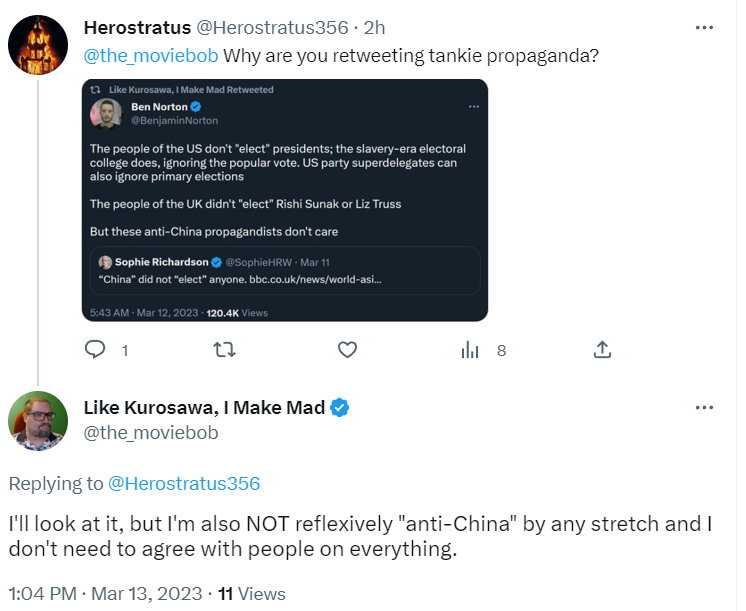Open embedded Ben Norton tweet's more options
This screenshot has width=746, height=611.
(472, 106)
